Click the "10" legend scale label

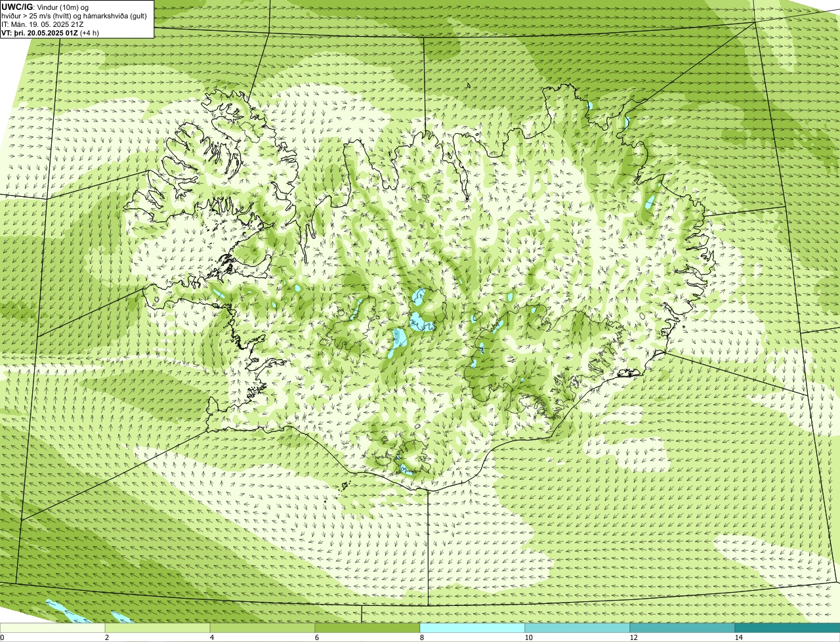(x=528, y=637)
